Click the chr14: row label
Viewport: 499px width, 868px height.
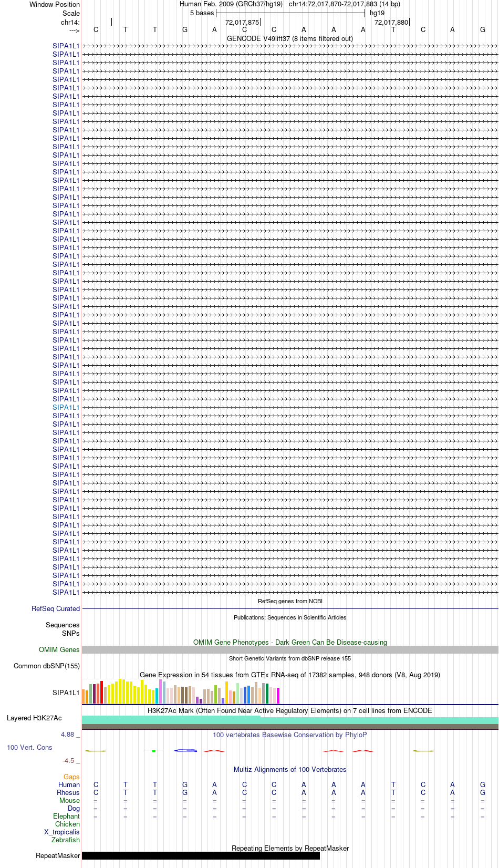(70, 22)
